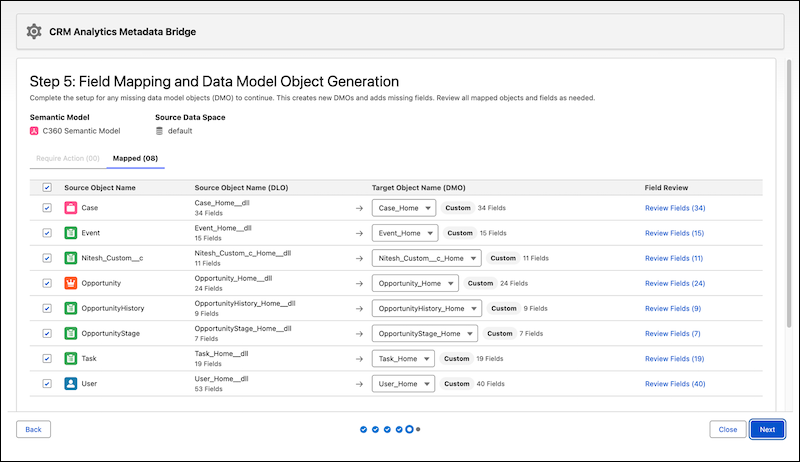Click the Case object pink icon
The image size is (800, 462).
click(71, 208)
